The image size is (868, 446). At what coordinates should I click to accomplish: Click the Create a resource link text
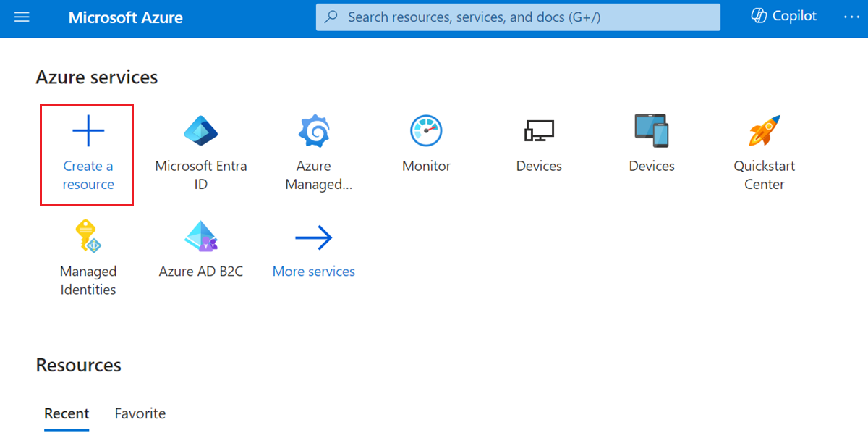pyautogui.click(x=88, y=175)
